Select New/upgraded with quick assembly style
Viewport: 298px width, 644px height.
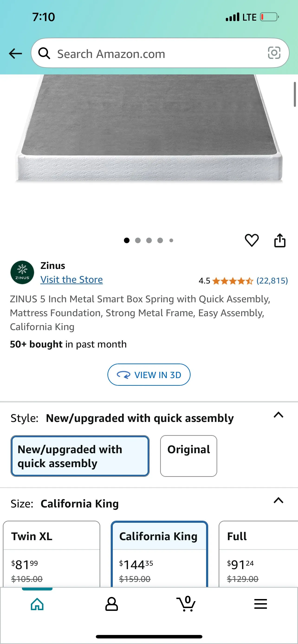(x=80, y=456)
